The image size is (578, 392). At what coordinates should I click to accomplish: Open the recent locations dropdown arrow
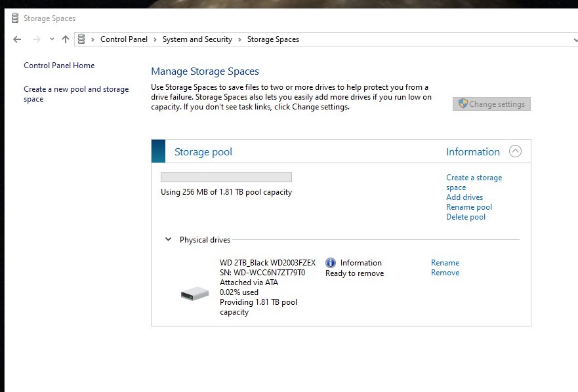click(x=52, y=39)
